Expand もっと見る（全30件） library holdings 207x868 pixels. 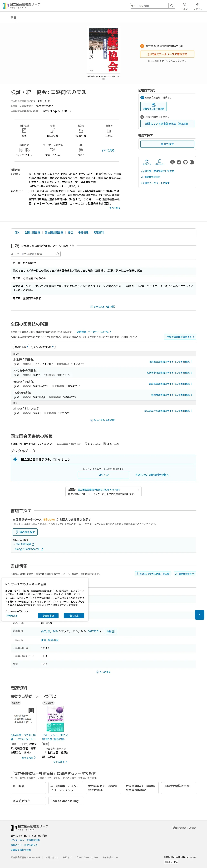(x=103, y=420)
